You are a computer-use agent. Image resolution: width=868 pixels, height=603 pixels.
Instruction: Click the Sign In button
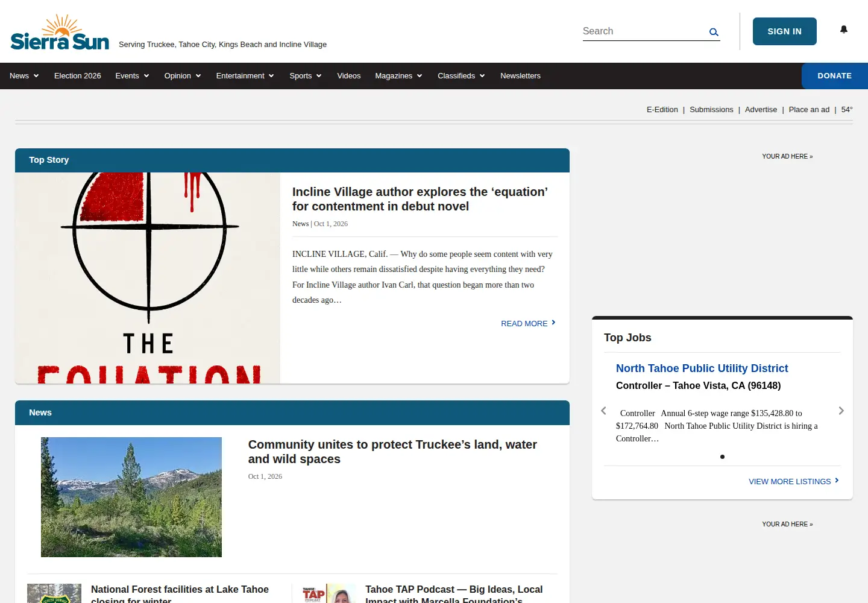785,31
